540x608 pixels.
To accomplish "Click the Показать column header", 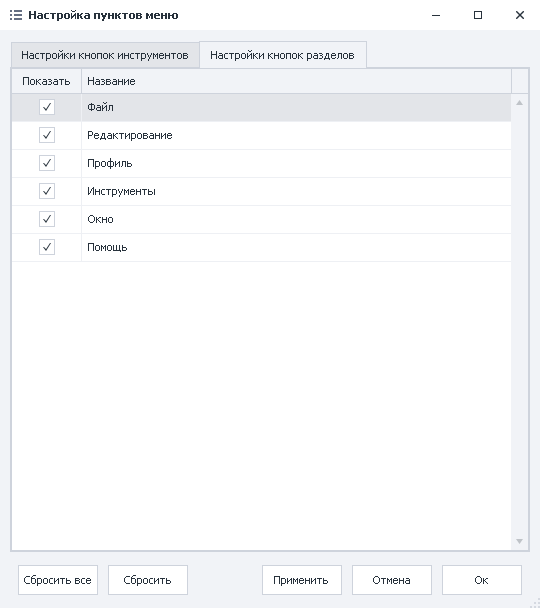I will [47, 81].
